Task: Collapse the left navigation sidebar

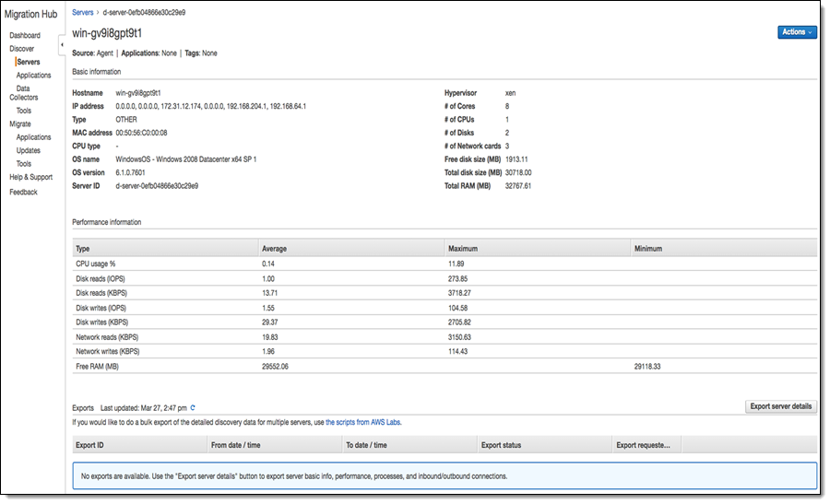Action: point(61,44)
